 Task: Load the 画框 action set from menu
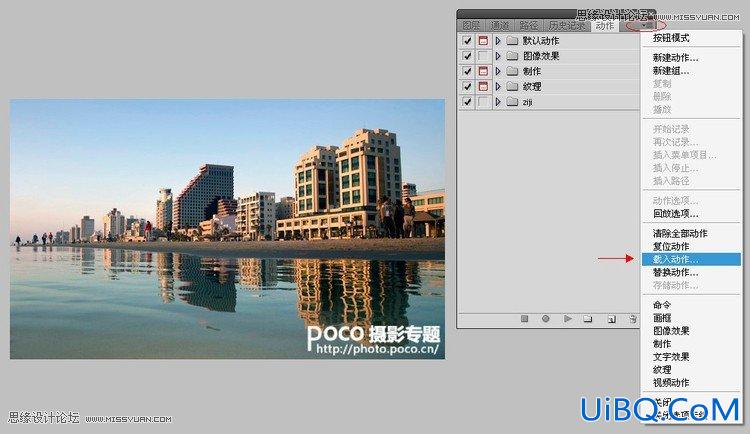(x=662, y=318)
